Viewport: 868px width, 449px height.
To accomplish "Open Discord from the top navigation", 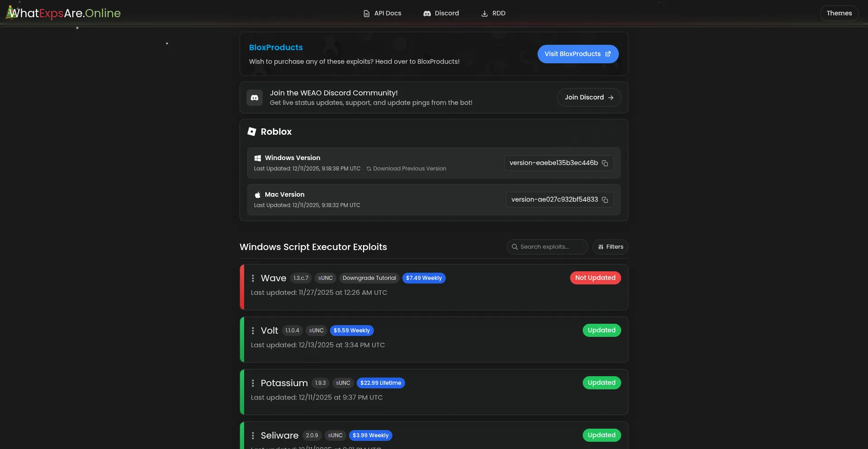I will click(x=441, y=14).
